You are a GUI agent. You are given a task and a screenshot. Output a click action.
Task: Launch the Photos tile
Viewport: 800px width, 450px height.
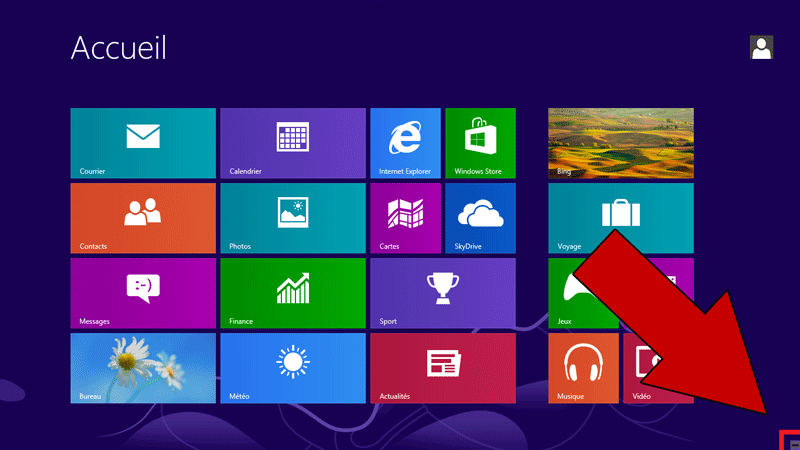(292, 218)
